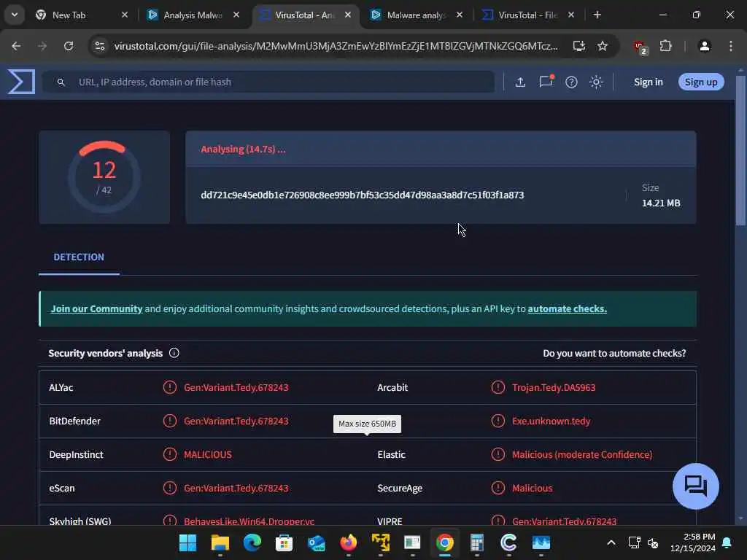The width and height of the screenshot is (747, 560).
Task: Switch to the VirusTotal - File tab
Action: pos(527,15)
